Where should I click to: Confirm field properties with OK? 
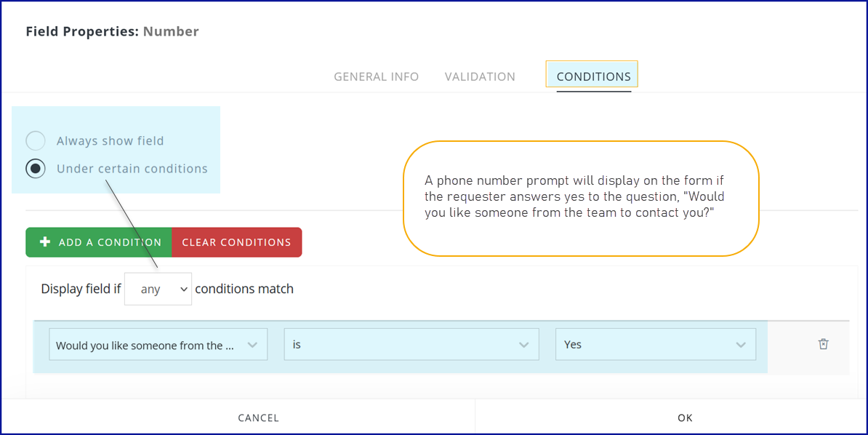[685, 418]
